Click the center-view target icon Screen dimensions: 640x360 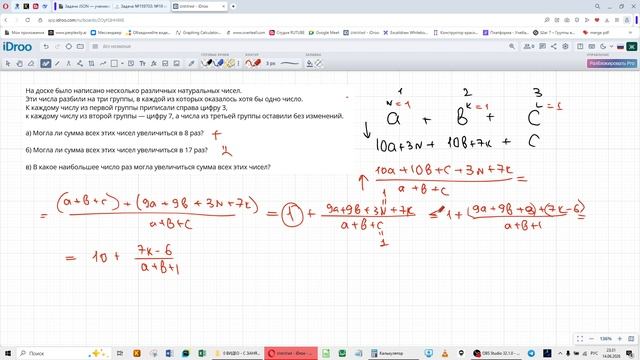[x=69, y=47]
